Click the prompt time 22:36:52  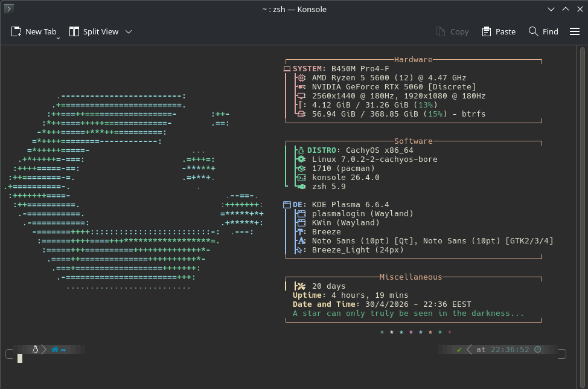click(x=510, y=350)
